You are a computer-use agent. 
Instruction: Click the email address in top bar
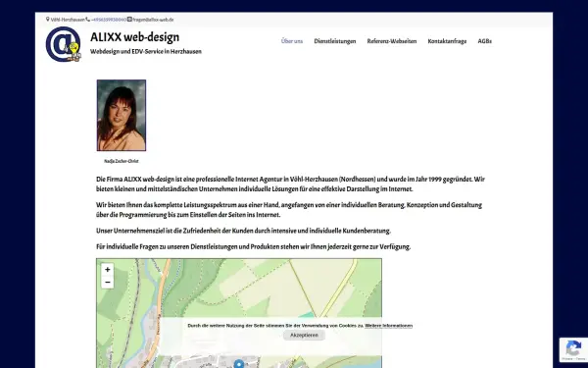153,20
